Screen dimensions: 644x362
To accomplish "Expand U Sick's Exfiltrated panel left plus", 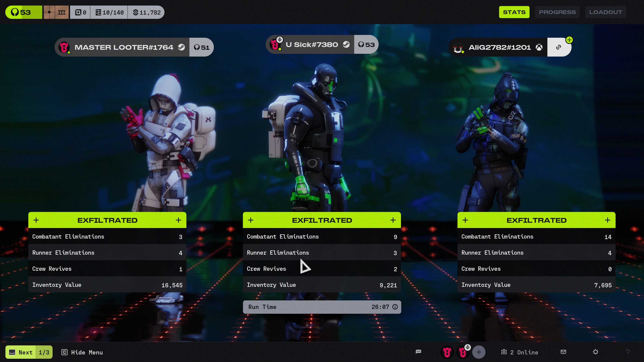I will click(251, 220).
